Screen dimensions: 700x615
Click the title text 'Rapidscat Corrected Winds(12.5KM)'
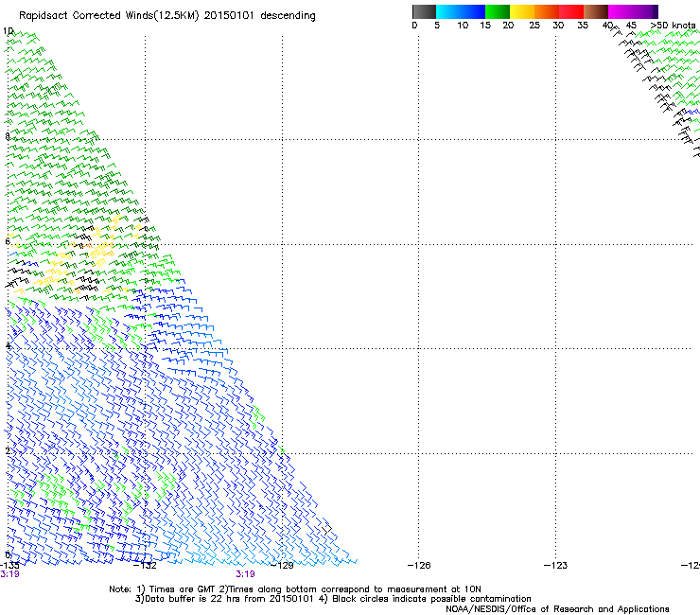109,16
